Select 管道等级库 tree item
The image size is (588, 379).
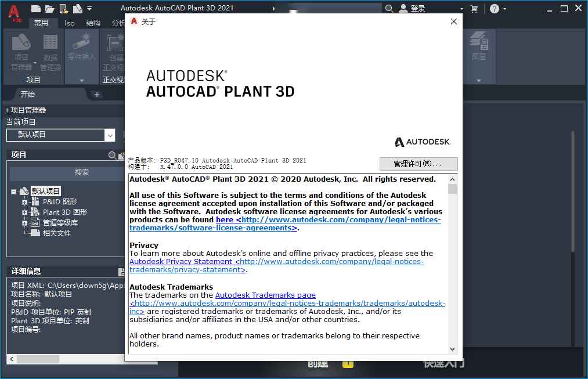coord(60,223)
